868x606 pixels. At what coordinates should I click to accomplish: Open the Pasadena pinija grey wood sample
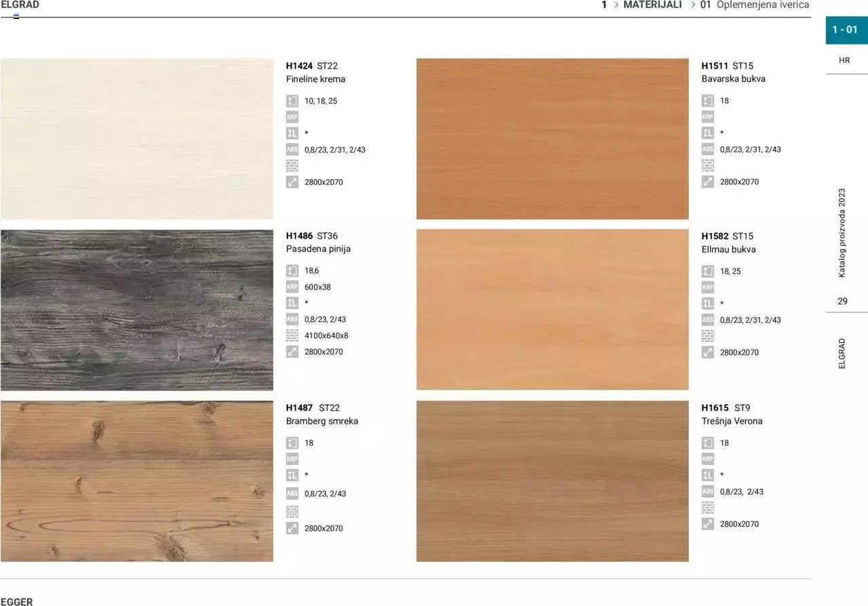[x=136, y=310]
